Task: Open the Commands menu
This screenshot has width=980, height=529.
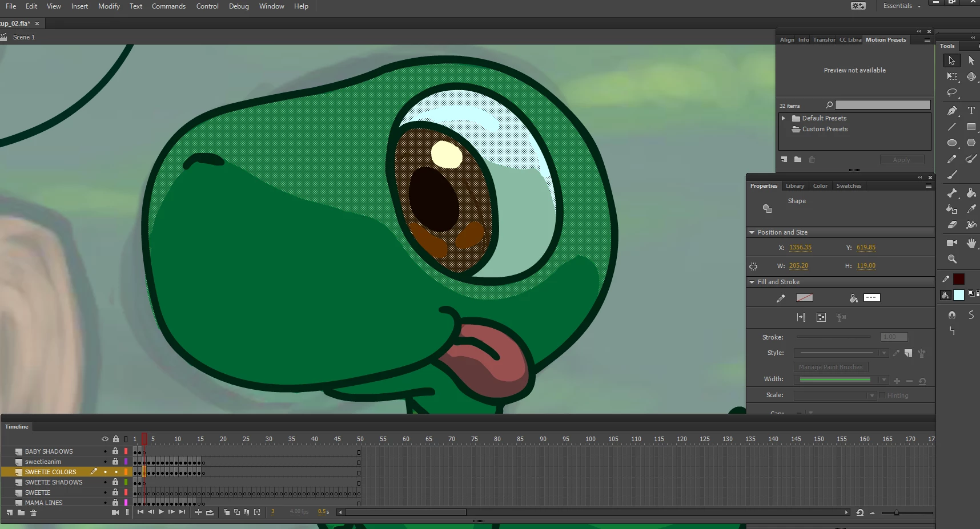Action: tap(168, 6)
